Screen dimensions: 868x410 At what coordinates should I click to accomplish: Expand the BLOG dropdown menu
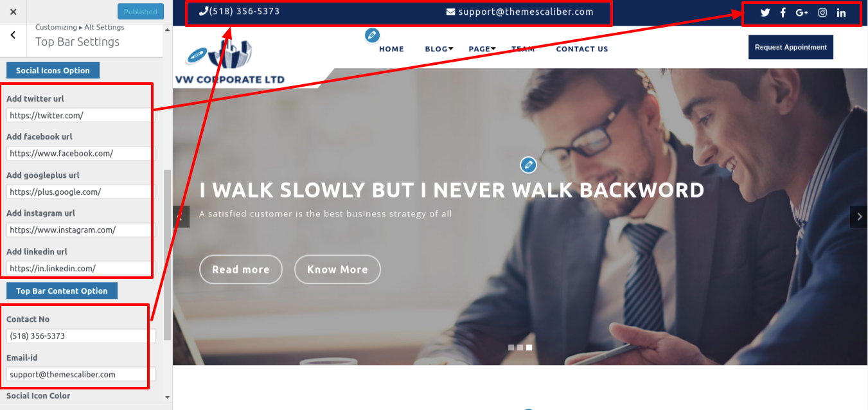[439, 49]
